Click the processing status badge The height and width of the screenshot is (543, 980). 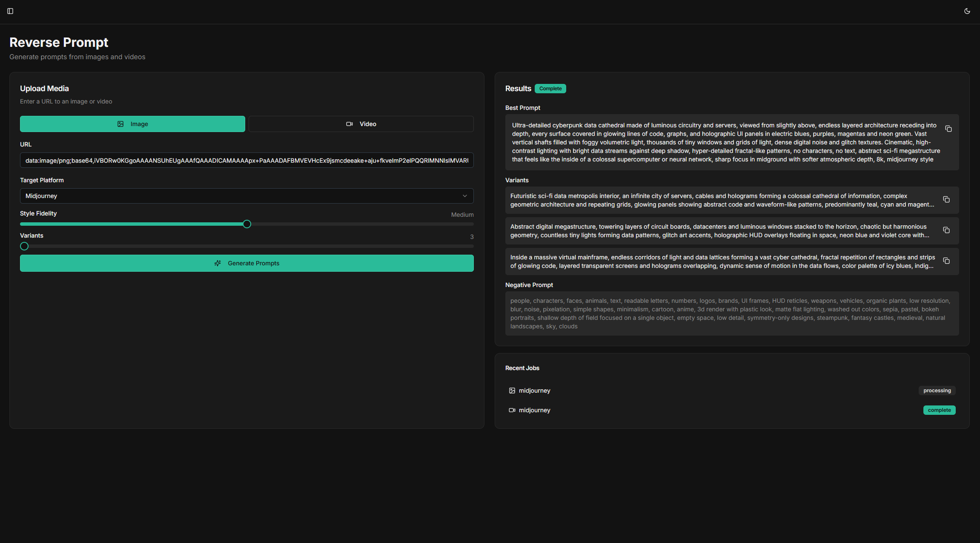(x=937, y=390)
